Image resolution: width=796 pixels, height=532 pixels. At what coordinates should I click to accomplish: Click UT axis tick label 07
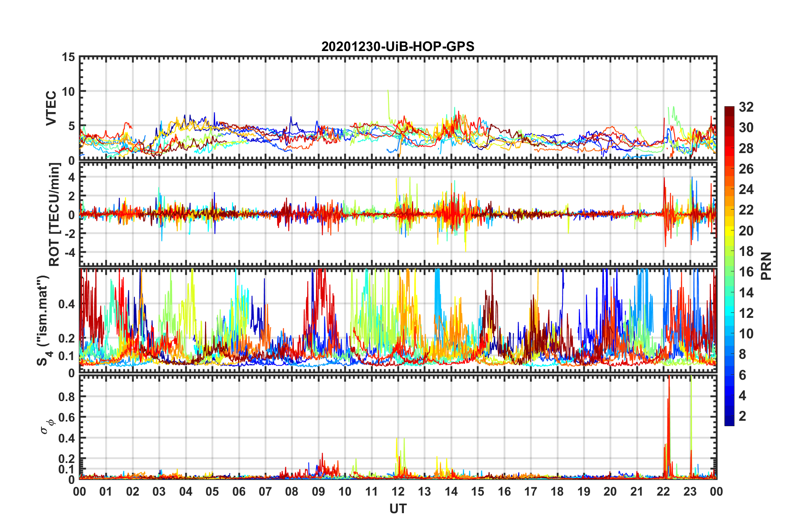(265, 491)
